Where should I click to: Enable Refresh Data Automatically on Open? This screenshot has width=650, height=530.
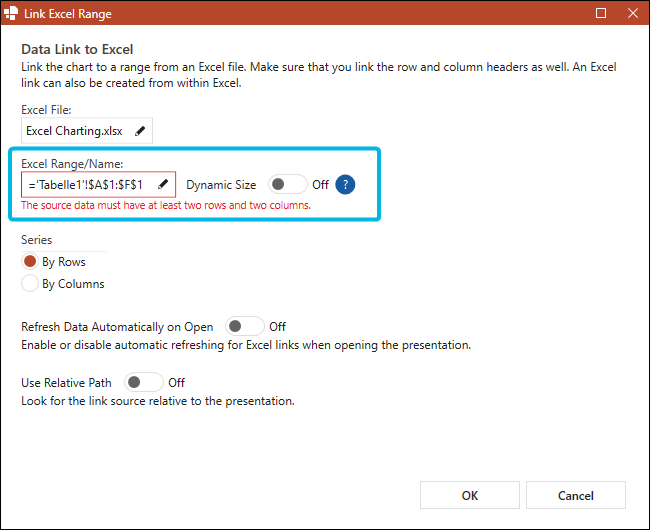(x=245, y=326)
